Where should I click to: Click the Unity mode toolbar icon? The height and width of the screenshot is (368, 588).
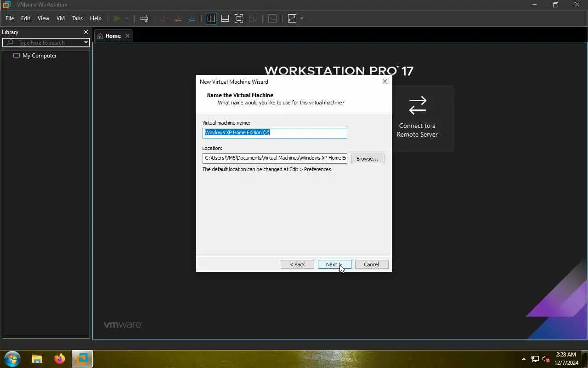(x=253, y=18)
